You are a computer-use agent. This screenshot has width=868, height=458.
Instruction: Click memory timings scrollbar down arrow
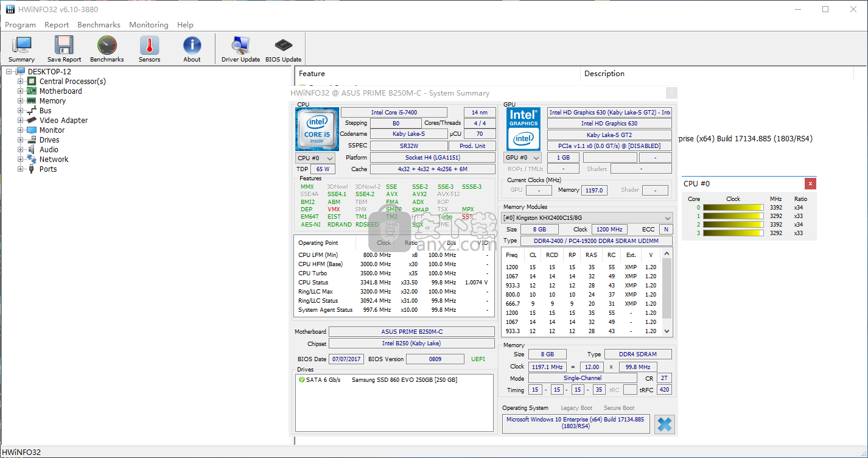click(667, 331)
